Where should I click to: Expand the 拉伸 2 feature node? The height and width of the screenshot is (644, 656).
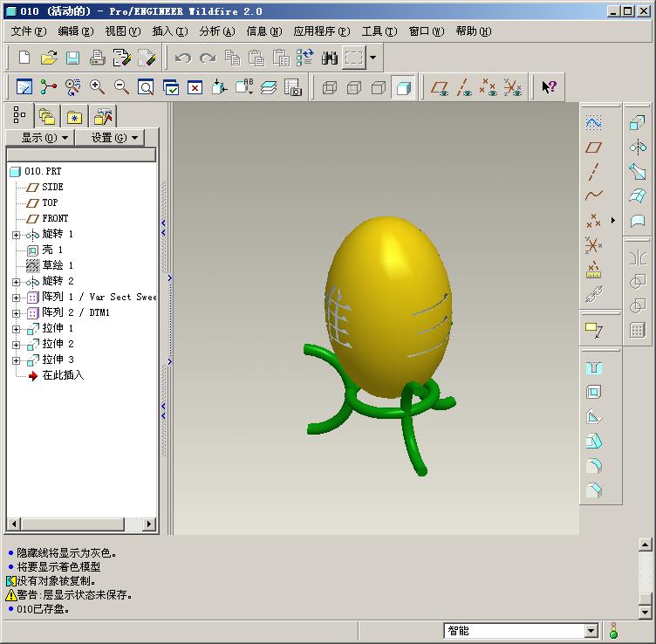[x=16, y=345]
